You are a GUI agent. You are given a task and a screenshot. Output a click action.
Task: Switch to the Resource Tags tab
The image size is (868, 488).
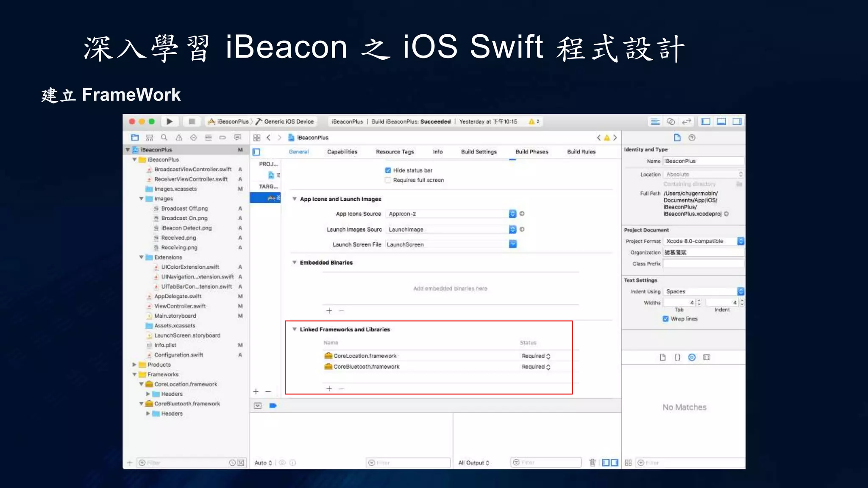[395, 152]
